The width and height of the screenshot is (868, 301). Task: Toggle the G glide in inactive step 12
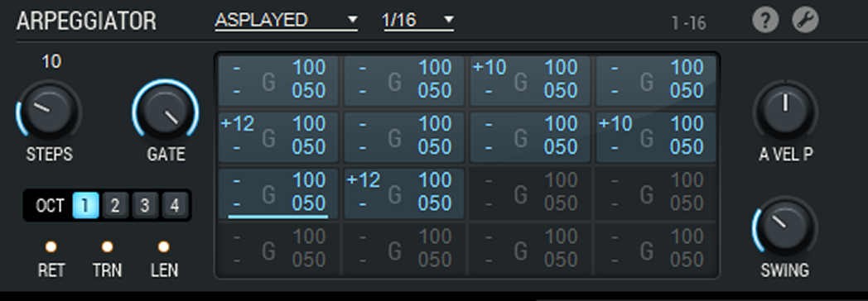(647, 194)
